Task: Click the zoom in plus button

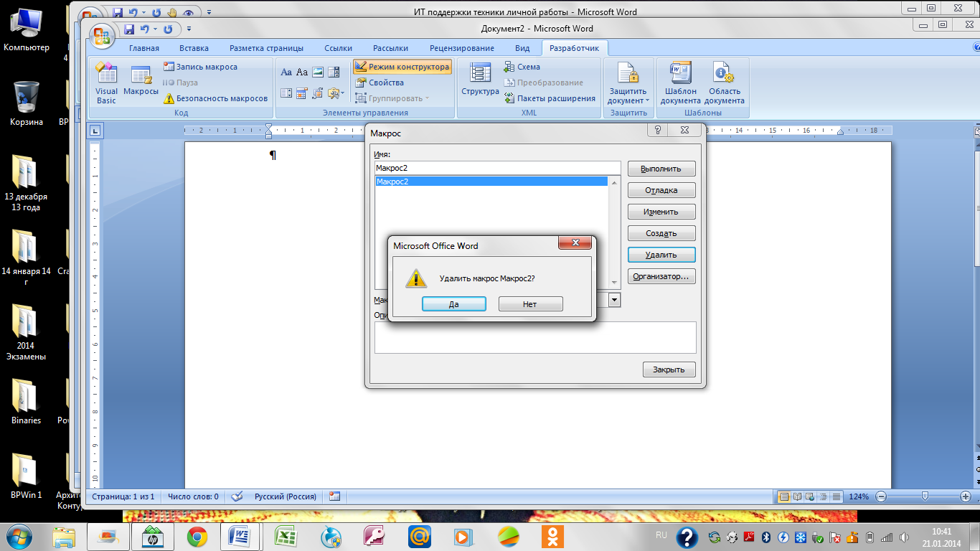Action: point(964,496)
